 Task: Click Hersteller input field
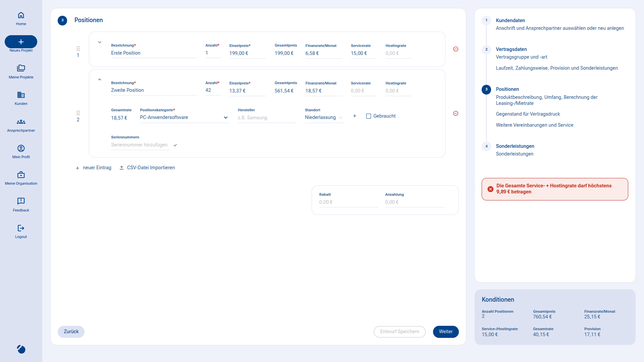pyautogui.click(x=267, y=118)
